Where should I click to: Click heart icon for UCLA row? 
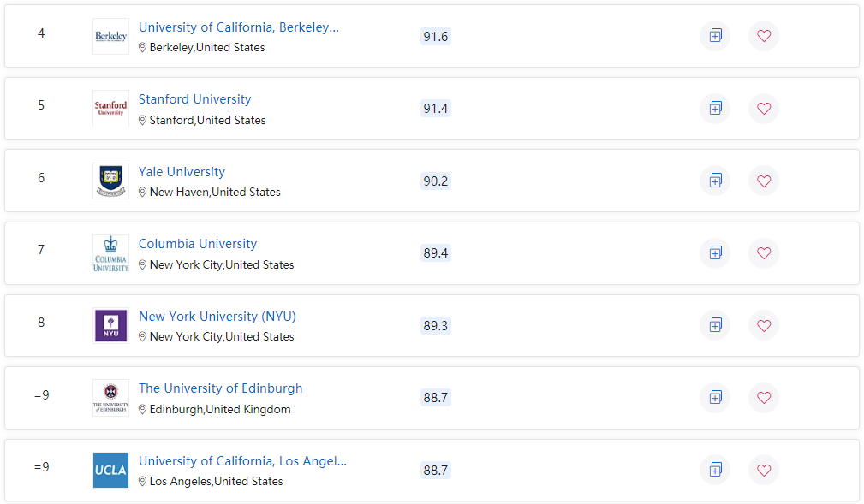(764, 470)
